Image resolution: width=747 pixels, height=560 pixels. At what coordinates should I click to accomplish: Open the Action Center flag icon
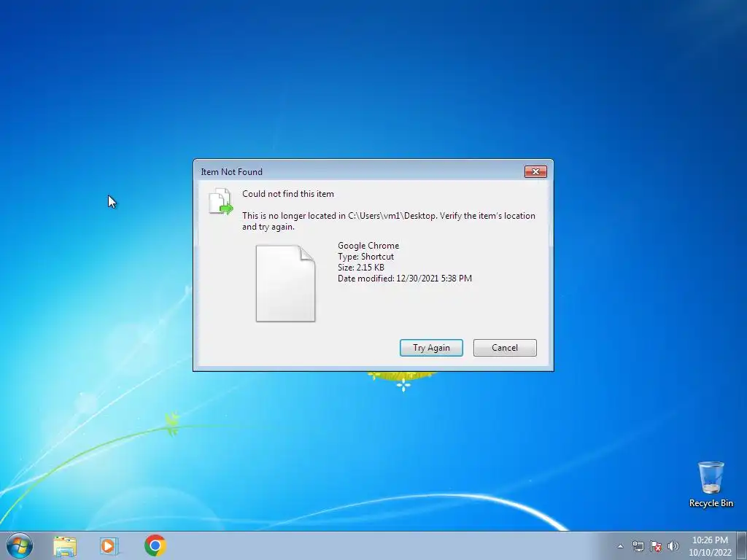point(656,546)
